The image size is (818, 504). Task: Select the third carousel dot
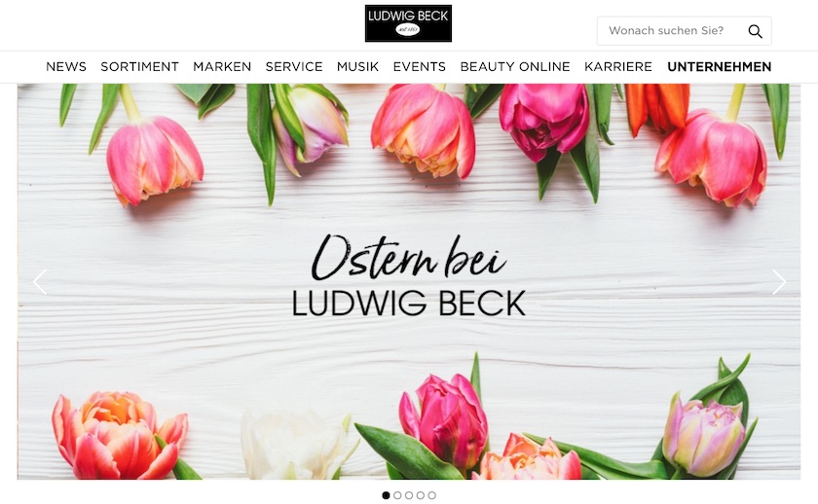[x=409, y=495]
